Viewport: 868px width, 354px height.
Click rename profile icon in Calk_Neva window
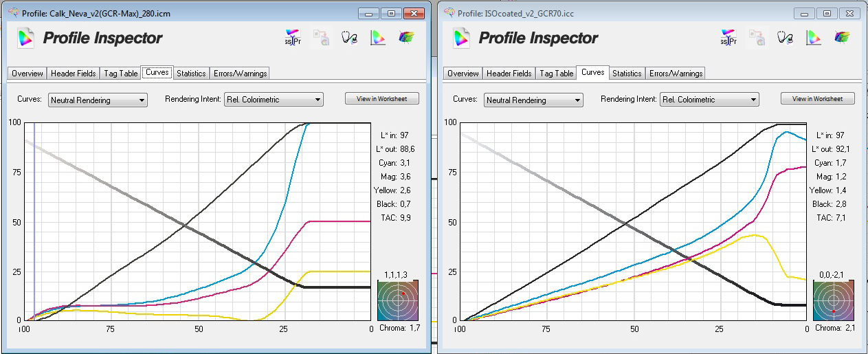(x=293, y=38)
